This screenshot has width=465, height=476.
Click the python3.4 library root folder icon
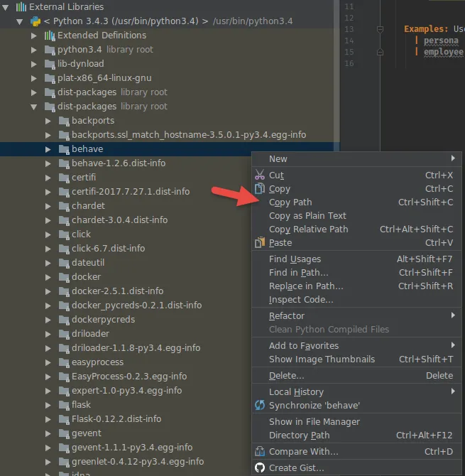point(50,50)
